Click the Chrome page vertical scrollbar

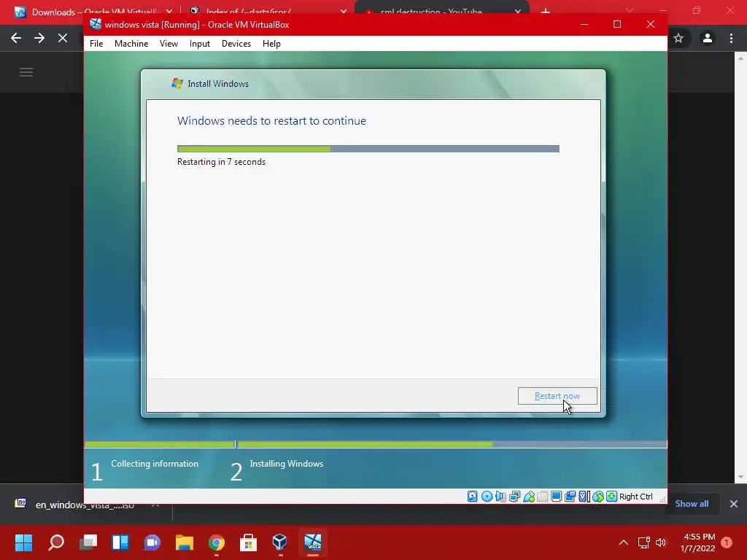(740, 267)
